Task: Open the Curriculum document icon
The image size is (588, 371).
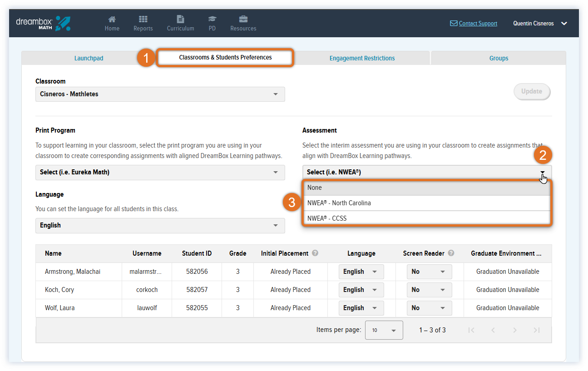Action: click(x=180, y=19)
